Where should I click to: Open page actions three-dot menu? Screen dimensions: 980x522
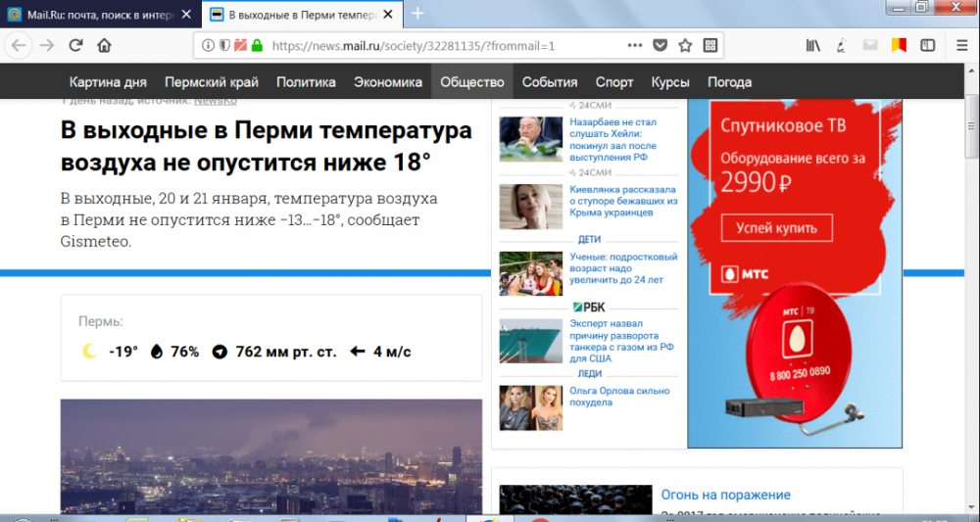tap(635, 45)
